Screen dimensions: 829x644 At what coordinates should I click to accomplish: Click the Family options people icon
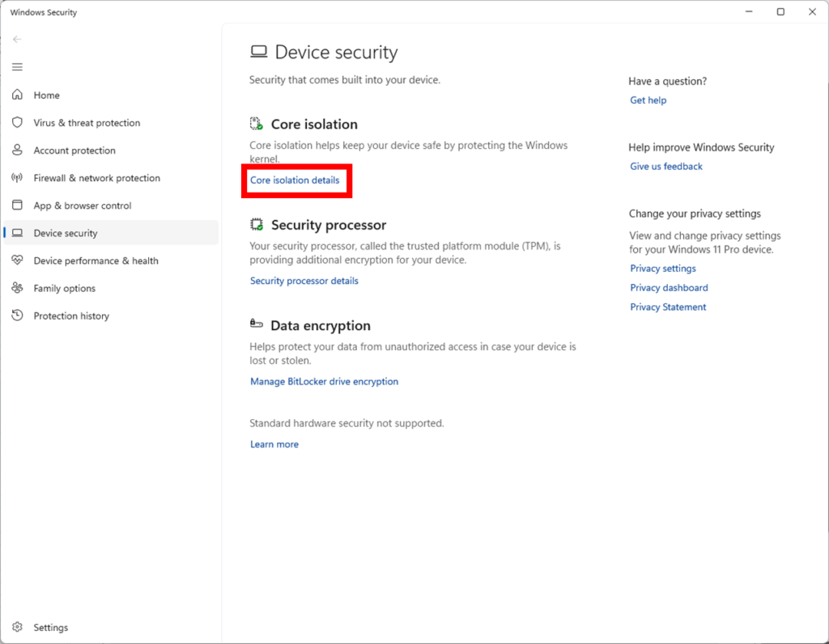(18, 287)
